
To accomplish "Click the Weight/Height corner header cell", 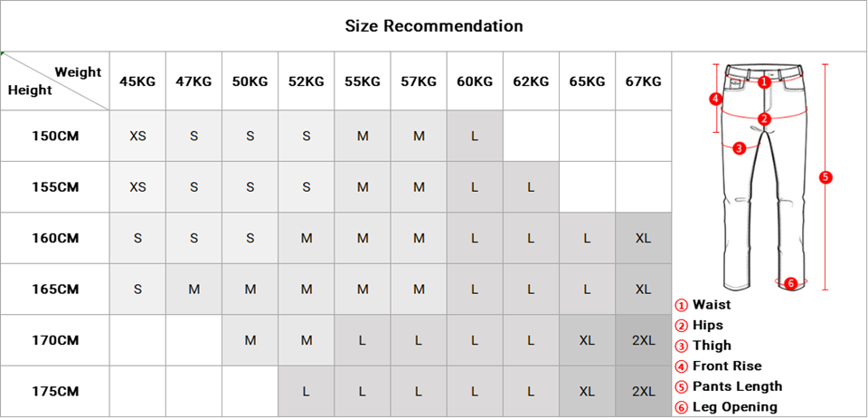I will [56, 81].
